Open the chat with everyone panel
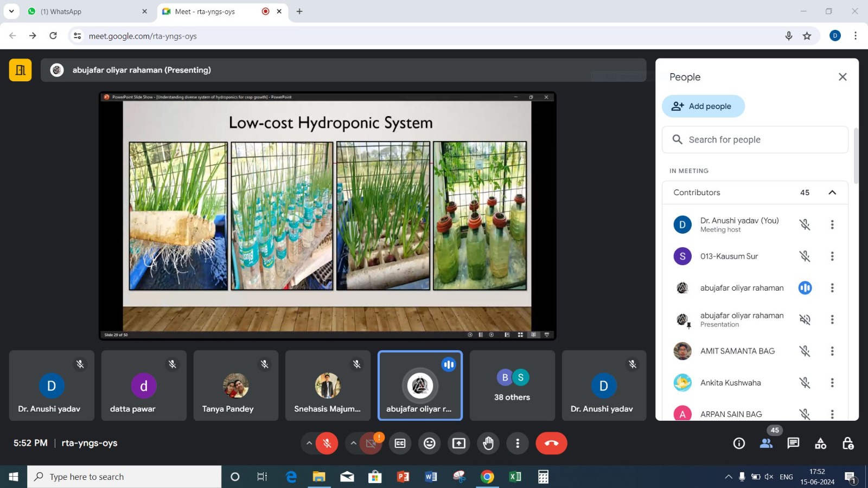Image resolution: width=868 pixels, height=488 pixels. [793, 444]
